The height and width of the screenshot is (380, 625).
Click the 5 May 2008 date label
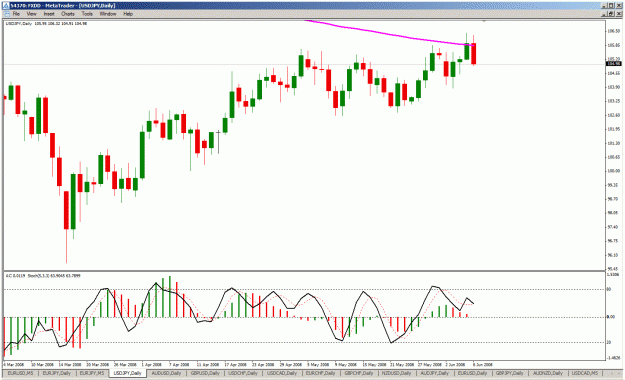[318, 364]
